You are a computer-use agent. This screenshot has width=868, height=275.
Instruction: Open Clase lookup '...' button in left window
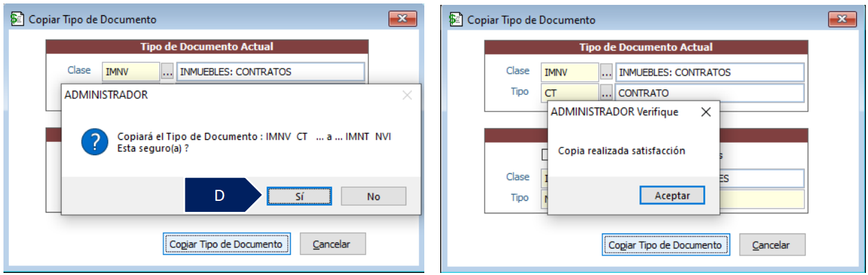(167, 71)
